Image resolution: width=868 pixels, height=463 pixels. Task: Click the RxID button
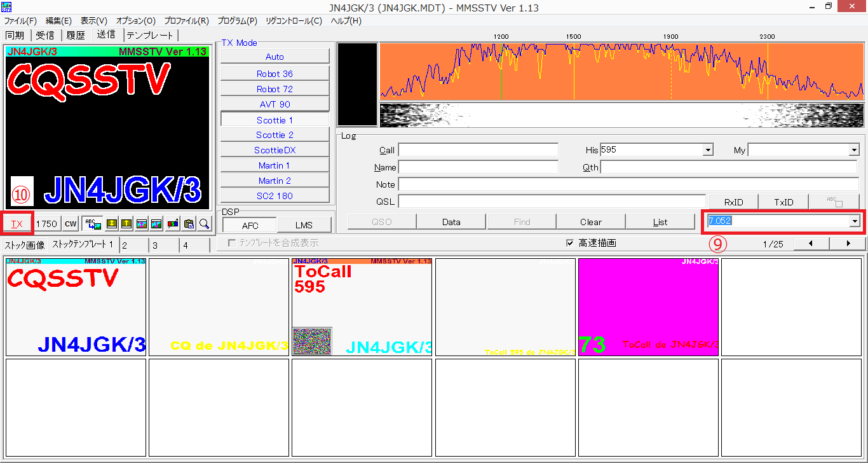click(733, 202)
